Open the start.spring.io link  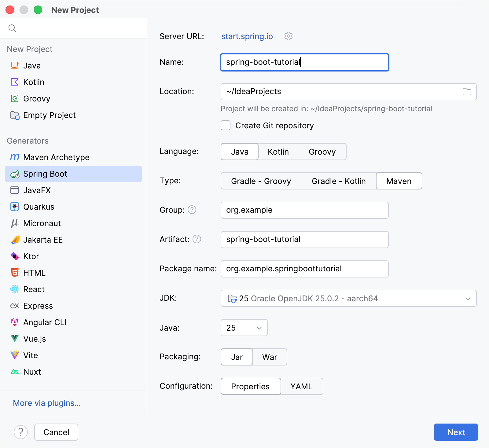point(247,36)
